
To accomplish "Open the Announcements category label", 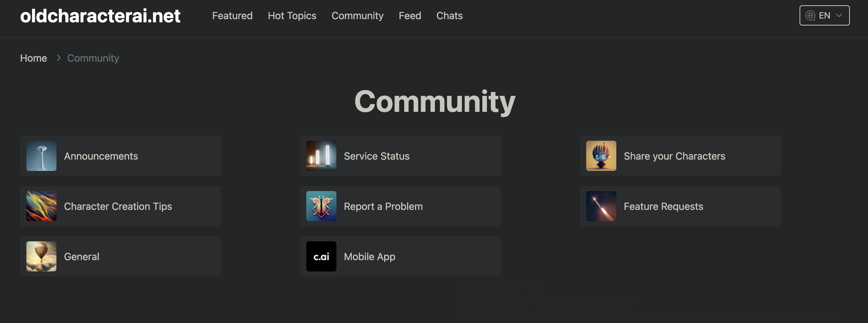I will (101, 156).
